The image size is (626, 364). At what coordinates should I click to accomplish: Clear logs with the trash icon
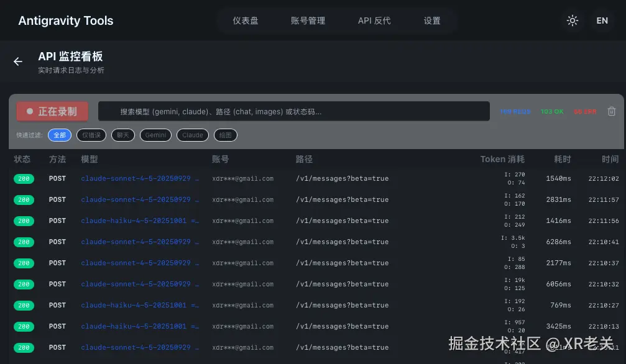pos(611,111)
